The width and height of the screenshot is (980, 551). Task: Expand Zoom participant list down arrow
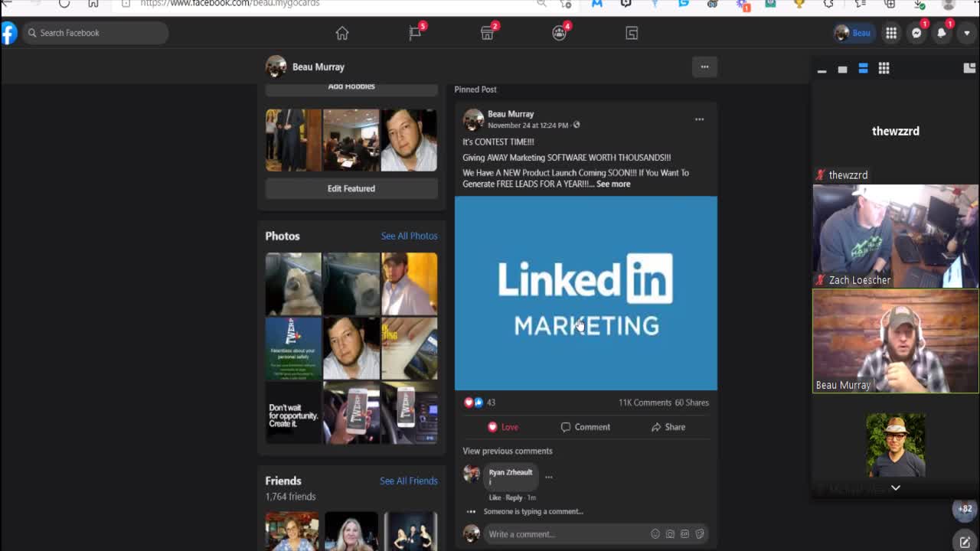(x=895, y=487)
